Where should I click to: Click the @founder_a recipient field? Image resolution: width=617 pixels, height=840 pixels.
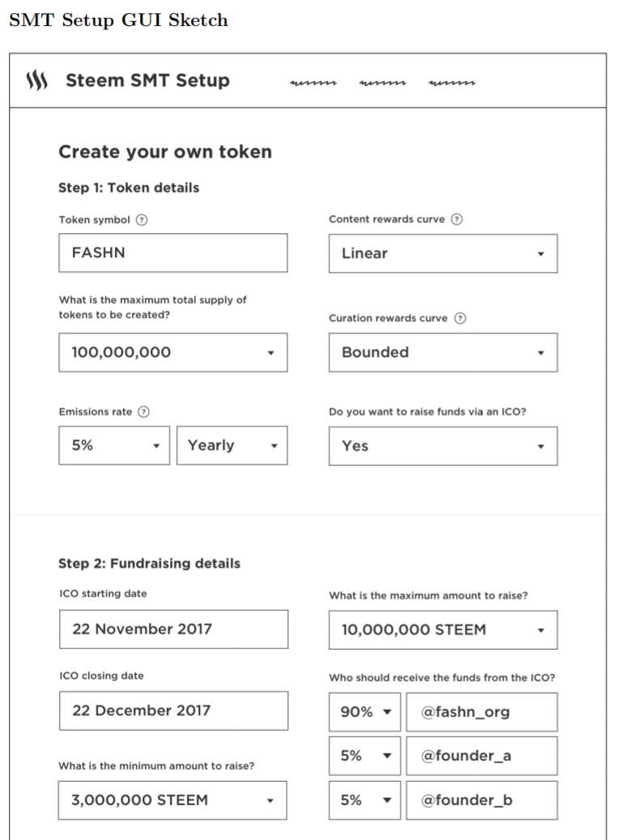482,756
